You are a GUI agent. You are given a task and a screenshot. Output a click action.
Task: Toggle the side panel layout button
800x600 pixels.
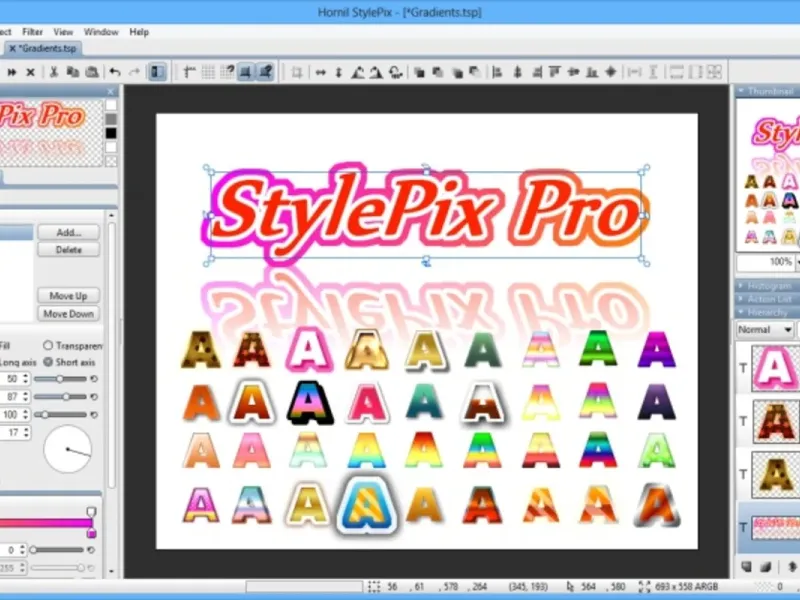(157, 72)
